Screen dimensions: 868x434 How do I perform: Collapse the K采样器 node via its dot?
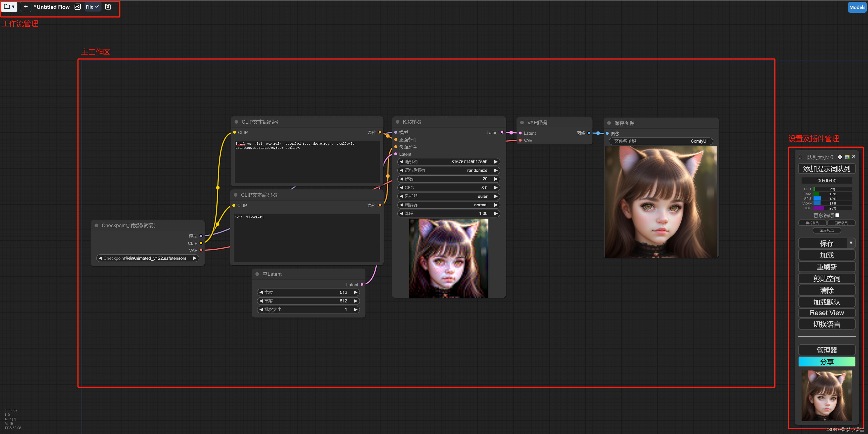397,122
